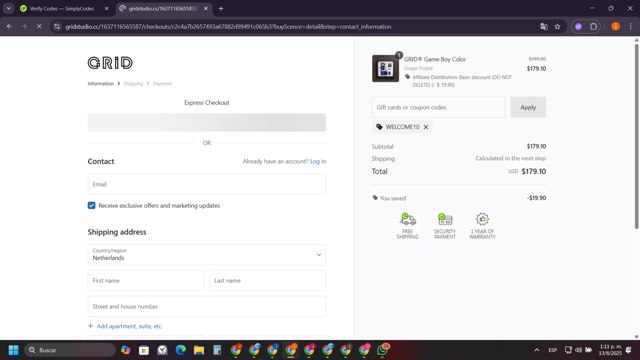
Task: Open Copilot from the taskbar
Action: point(125,350)
